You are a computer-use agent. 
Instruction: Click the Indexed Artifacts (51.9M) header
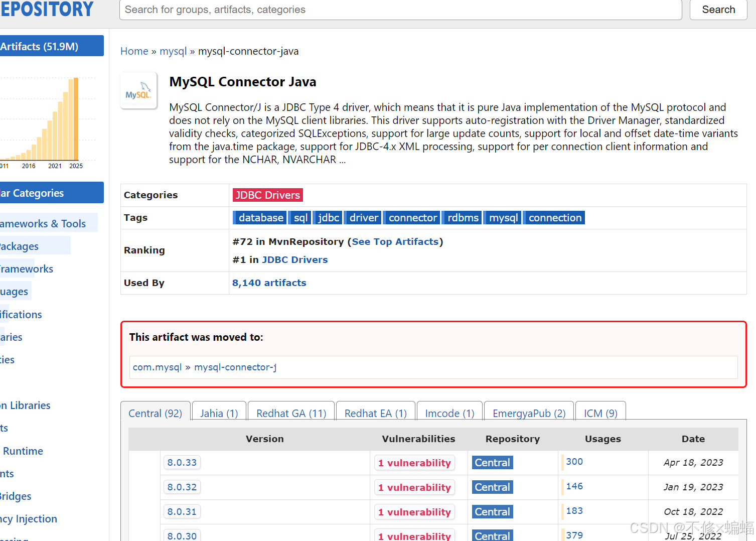pyautogui.click(x=52, y=46)
